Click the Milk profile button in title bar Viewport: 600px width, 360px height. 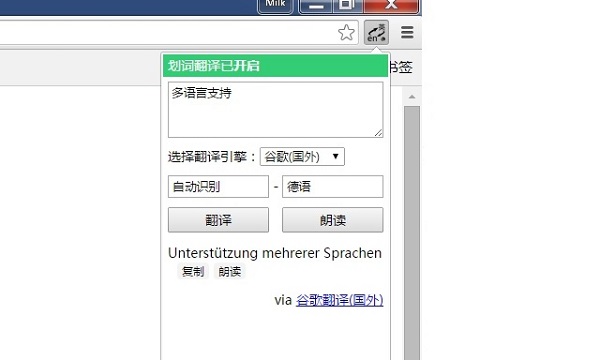pos(275,5)
